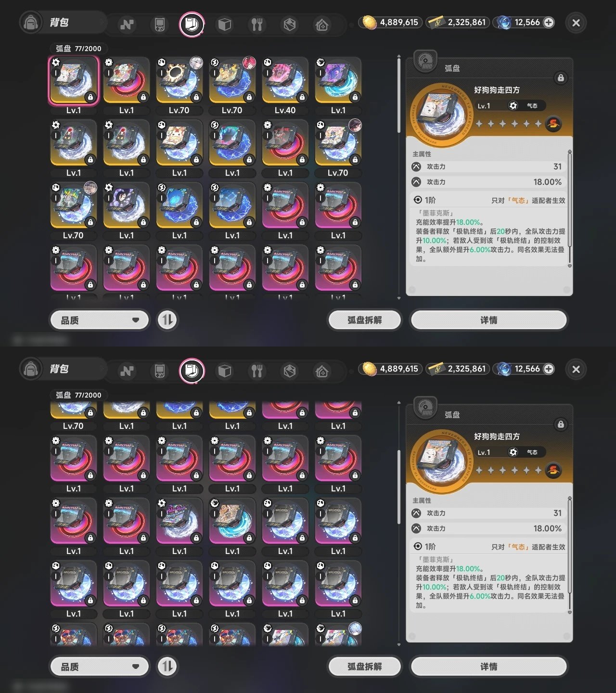Viewport: 616px width, 693px height.
Task: Toggle the lock on 好狗狗走四方 in upper detail panel
Action: pos(561,78)
